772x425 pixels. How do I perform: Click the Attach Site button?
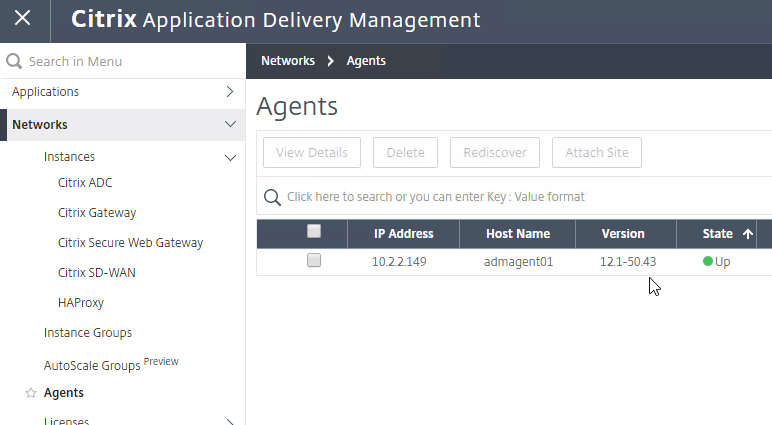tap(597, 153)
